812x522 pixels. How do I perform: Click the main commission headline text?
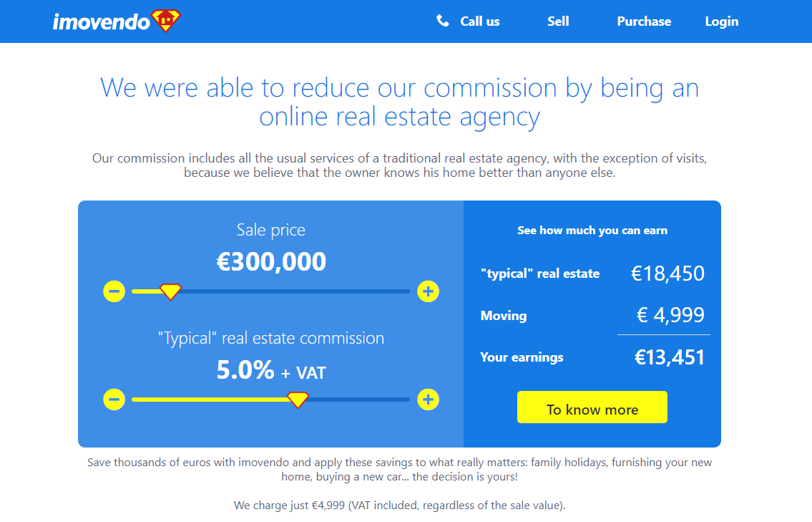click(399, 102)
